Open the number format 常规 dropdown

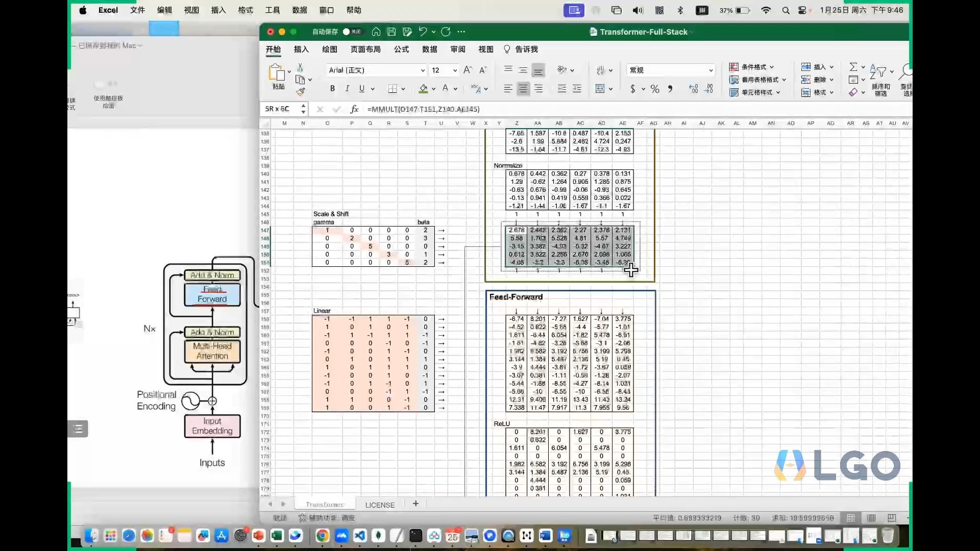click(x=710, y=70)
